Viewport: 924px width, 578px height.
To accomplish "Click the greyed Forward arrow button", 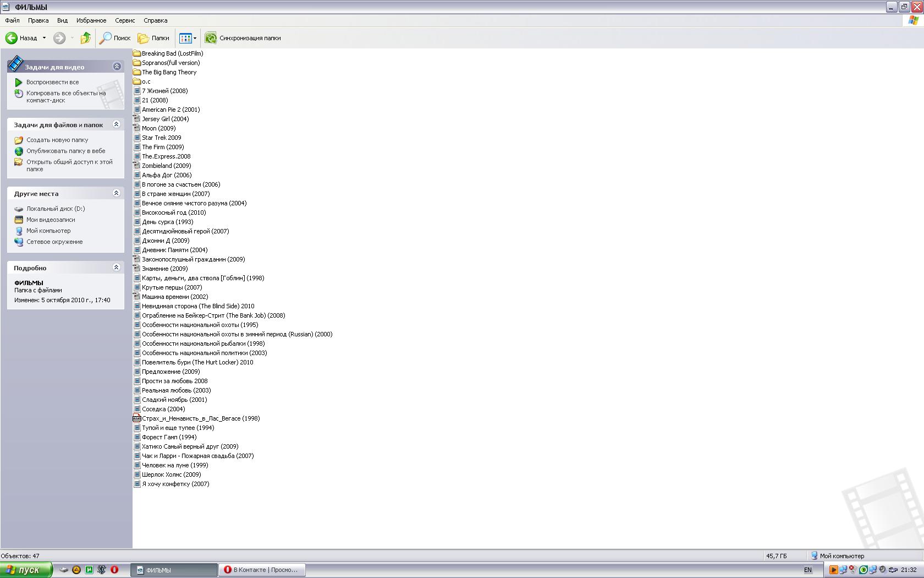I will 59,38.
